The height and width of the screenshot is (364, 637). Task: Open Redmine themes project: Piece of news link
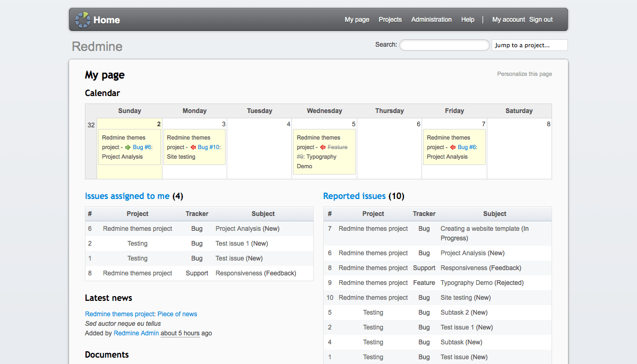point(141,314)
